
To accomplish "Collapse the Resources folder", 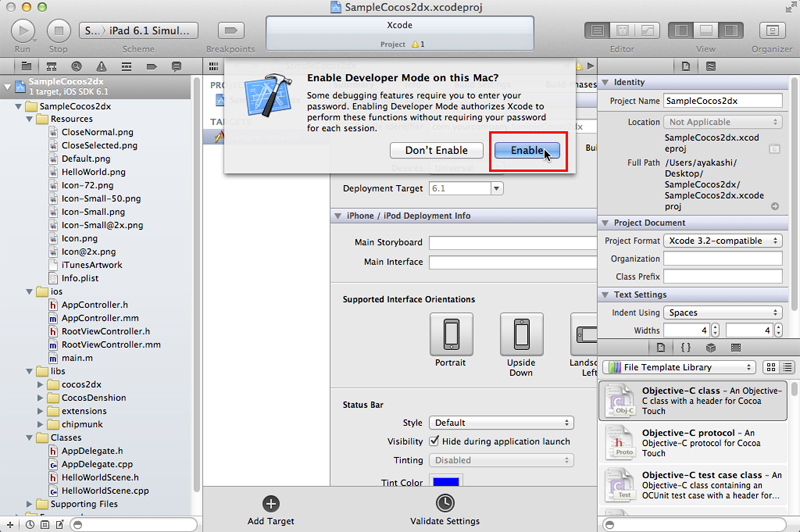I will click(x=30, y=119).
